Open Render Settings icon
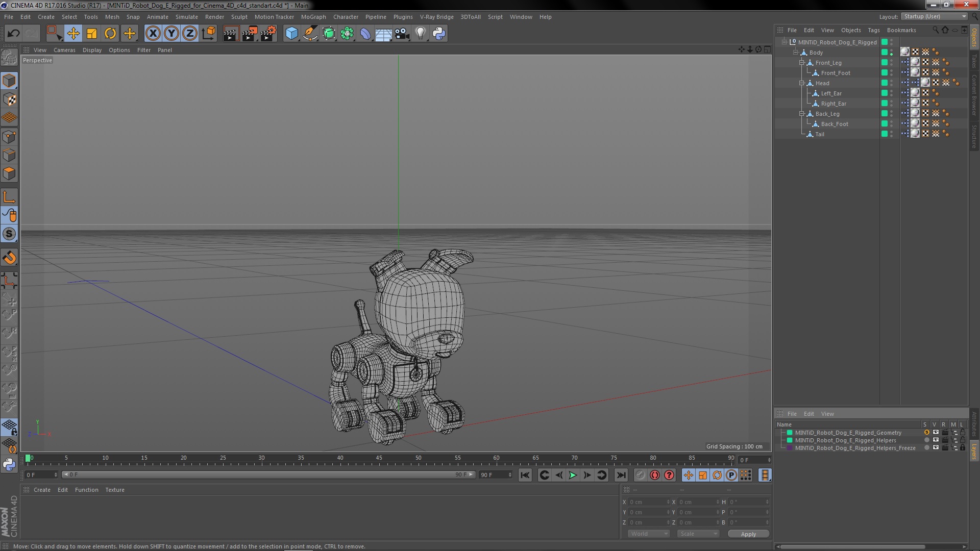Image resolution: width=980 pixels, height=551 pixels. click(268, 34)
